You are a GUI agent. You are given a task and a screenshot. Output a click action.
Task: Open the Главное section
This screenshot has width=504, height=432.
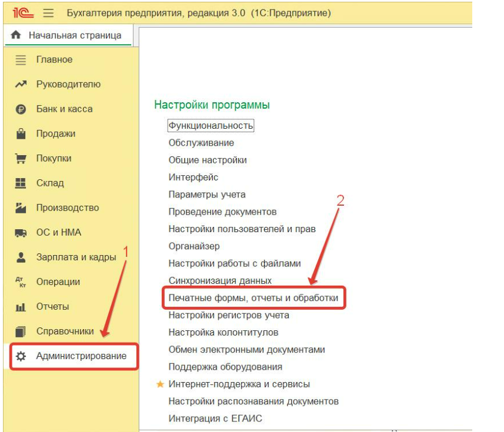tap(54, 60)
